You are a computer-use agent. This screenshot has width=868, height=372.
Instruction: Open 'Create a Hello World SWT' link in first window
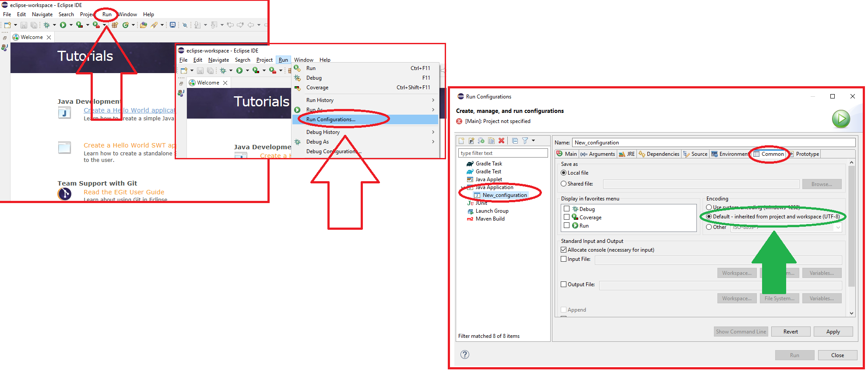click(x=130, y=145)
